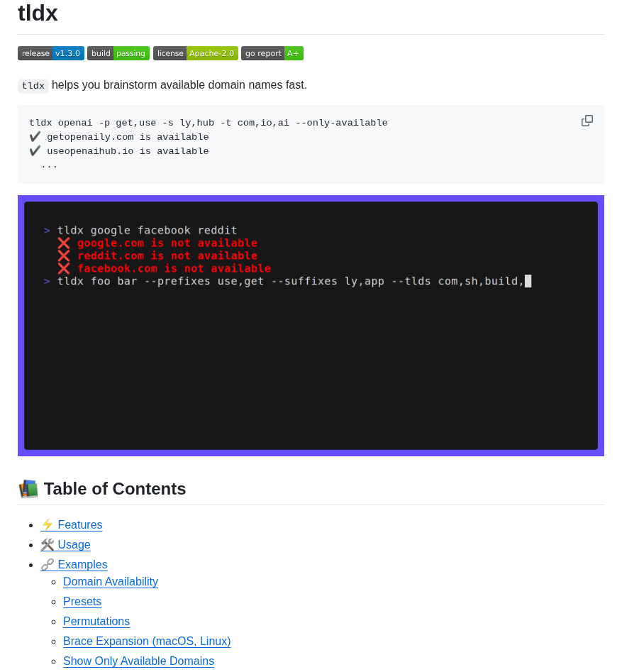Open the Examples section link

(x=74, y=564)
